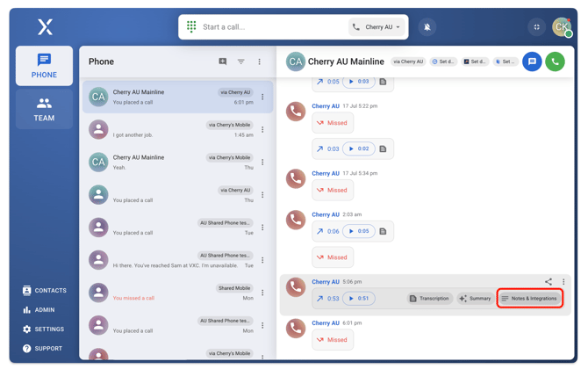The image size is (588, 369).
Task: Open the Support help link
Action: coord(42,349)
